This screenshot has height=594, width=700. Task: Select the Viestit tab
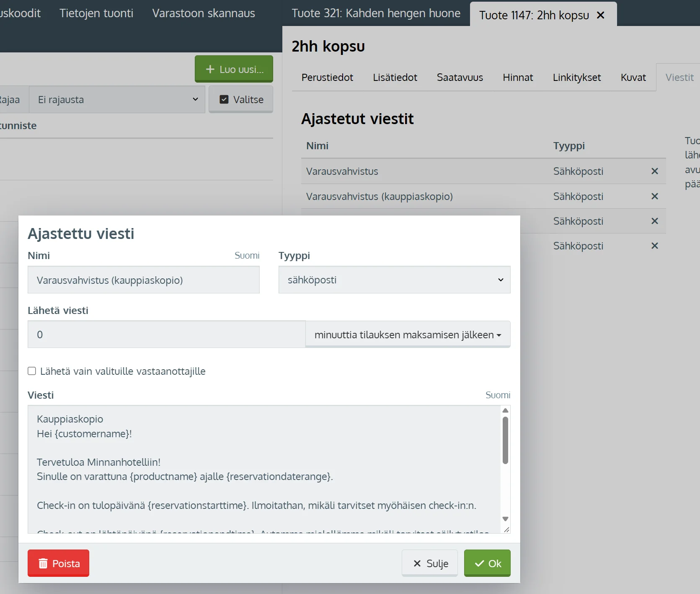[679, 78]
